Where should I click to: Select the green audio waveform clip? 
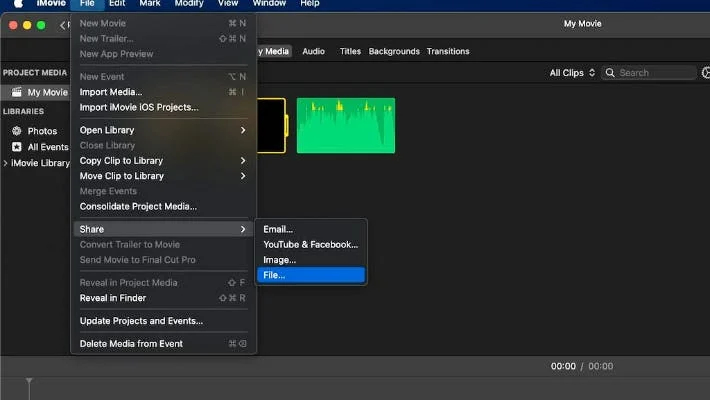click(x=345, y=125)
